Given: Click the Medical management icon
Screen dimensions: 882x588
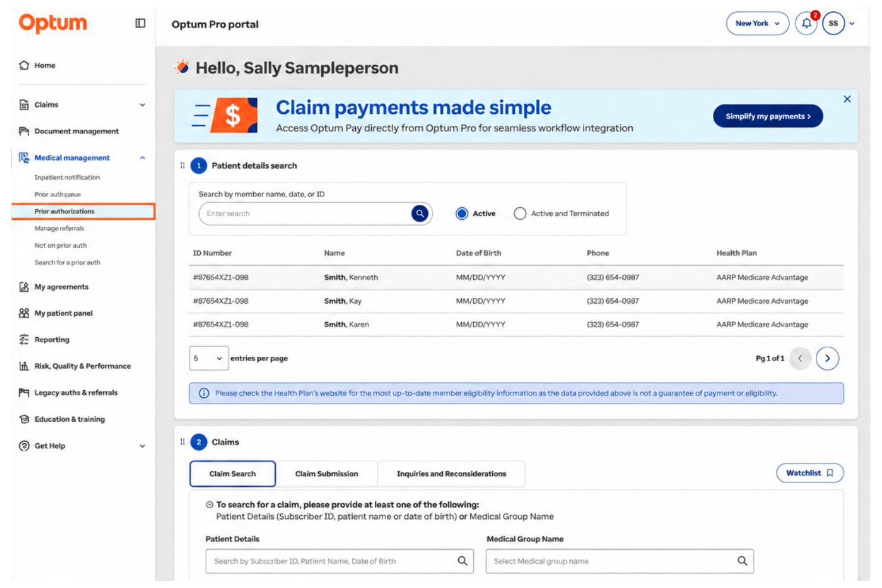Looking at the screenshot, I should (x=24, y=158).
